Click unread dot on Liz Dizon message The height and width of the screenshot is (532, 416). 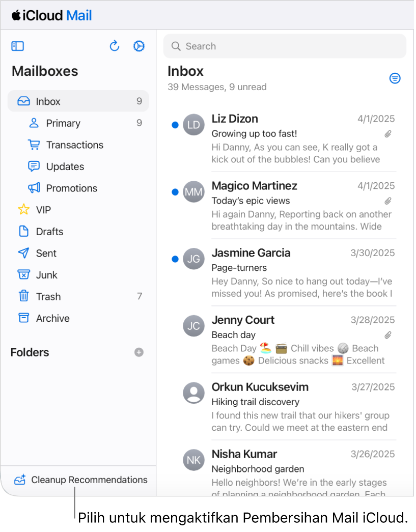(175, 125)
